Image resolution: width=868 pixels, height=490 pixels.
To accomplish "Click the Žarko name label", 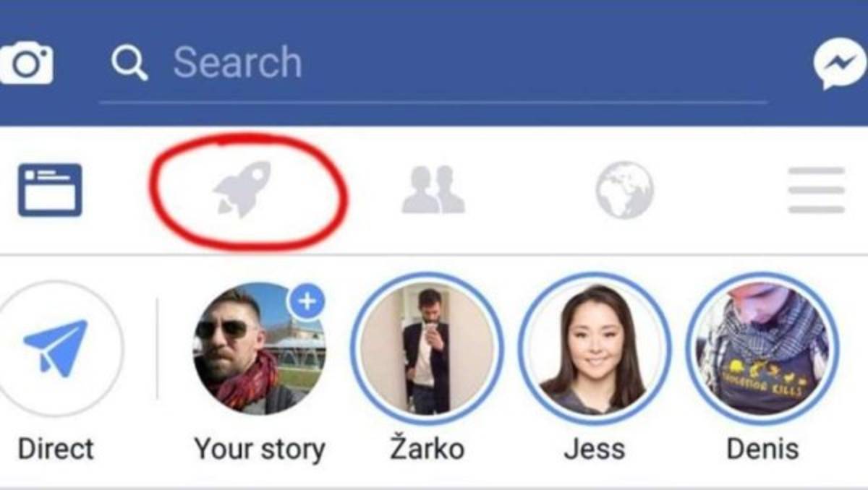I will click(x=427, y=447).
